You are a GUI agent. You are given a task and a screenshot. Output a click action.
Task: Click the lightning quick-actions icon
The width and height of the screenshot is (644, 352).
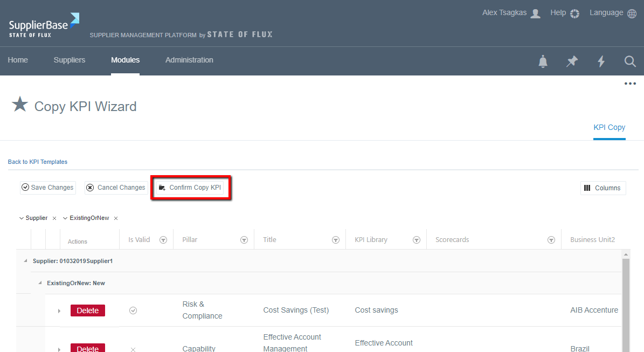point(601,61)
